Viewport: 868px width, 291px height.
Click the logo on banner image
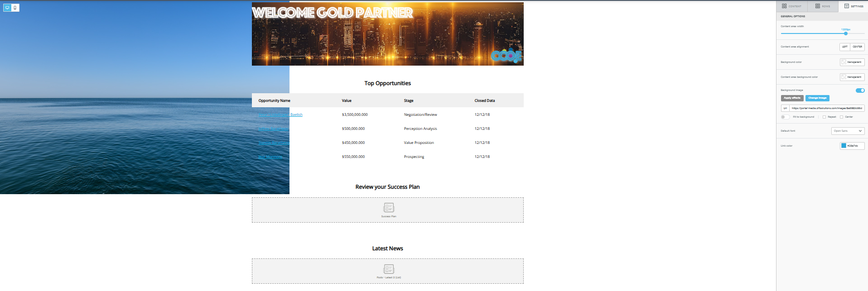coord(506,56)
